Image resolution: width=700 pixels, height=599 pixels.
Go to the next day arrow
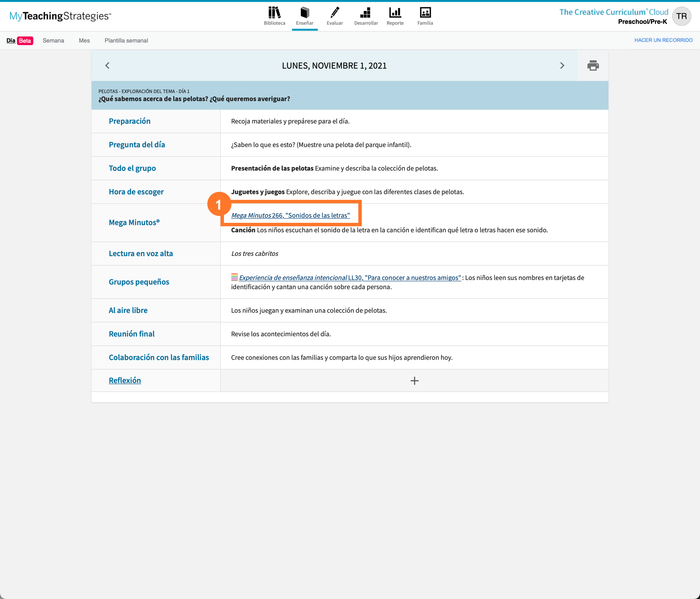(562, 65)
